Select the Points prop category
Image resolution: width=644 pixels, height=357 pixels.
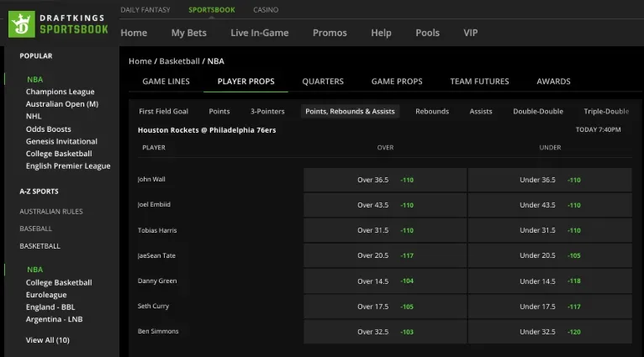point(219,111)
